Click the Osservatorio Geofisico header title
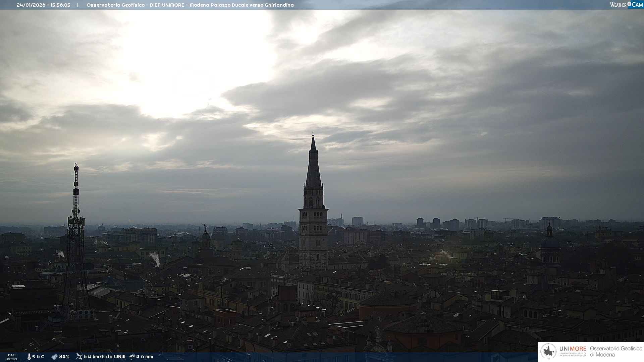The image size is (644, 362). pos(116,5)
